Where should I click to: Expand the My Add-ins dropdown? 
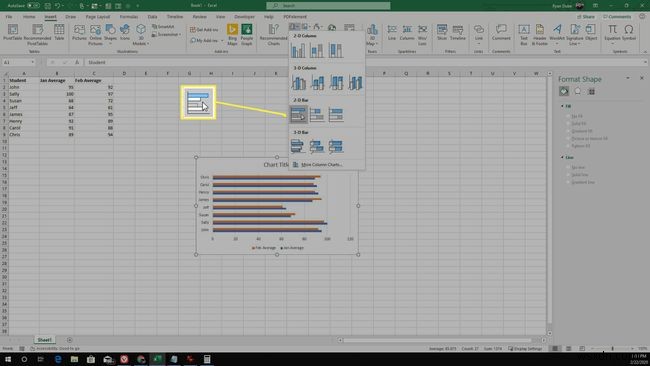pyautogui.click(x=223, y=41)
